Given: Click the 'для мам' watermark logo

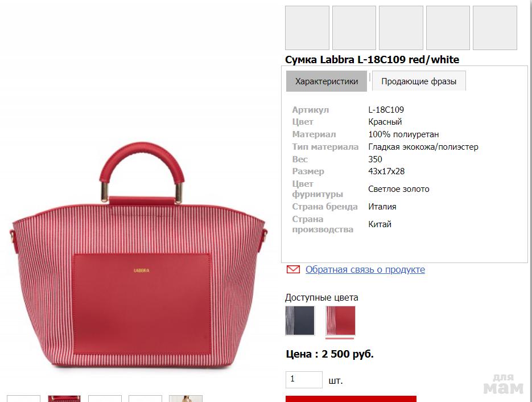Looking at the screenshot, I should pyautogui.click(x=504, y=384).
